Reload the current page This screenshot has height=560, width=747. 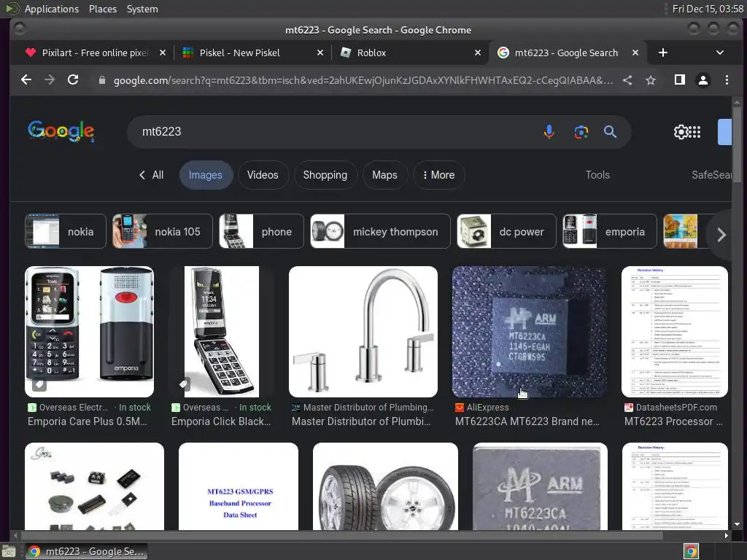73,80
